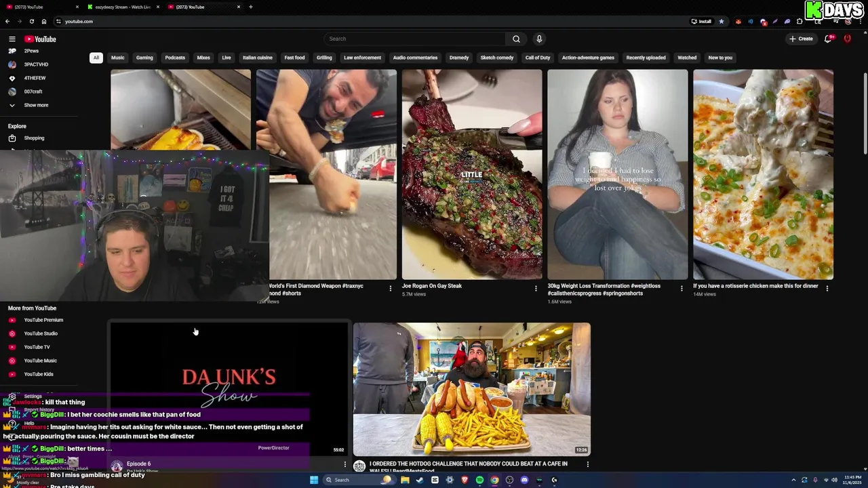Image resolution: width=868 pixels, height=488 pixels.
Task: Select the All filter chip
Action: [96, 58]
